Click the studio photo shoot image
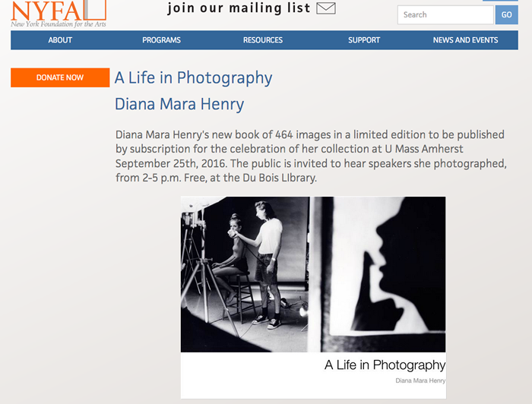Viewport: 532px width, 404px height. [245, 274]
